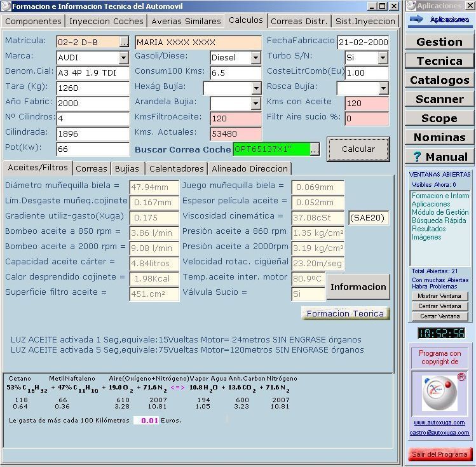The height and width of the screenshot is (467, 476).
Task: Open the Averias Similares tab
Action: (186, 21)
